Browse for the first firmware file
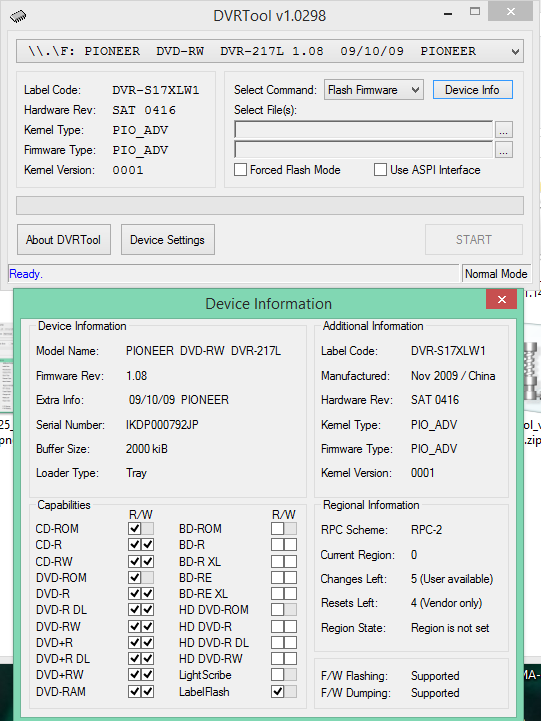This screenshot has height=721, width=541. pyautogui.click(x=504, y=130)
